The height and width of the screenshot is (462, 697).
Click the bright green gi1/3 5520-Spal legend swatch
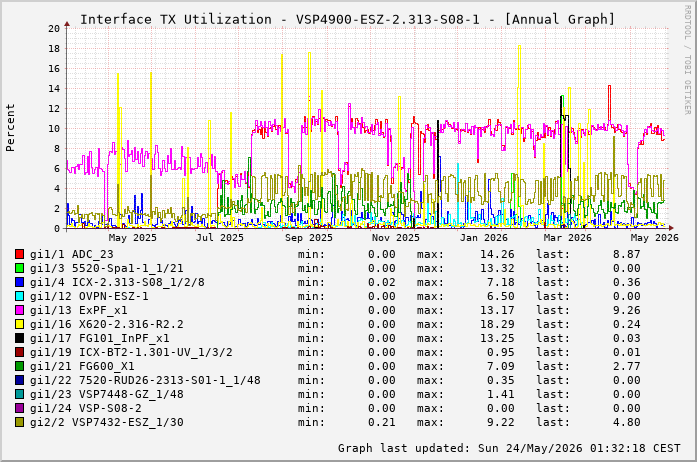pos(19,268)
